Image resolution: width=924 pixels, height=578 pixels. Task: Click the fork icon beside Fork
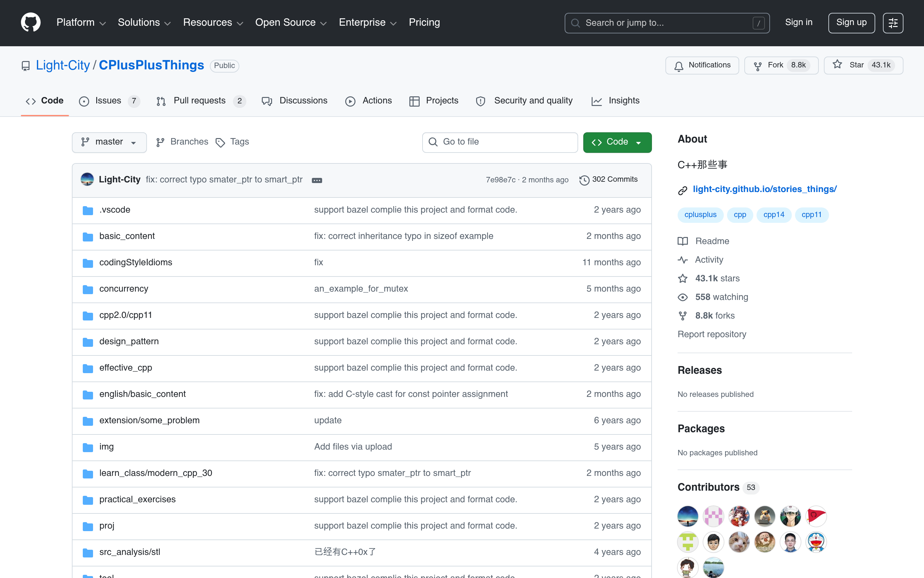757,66
